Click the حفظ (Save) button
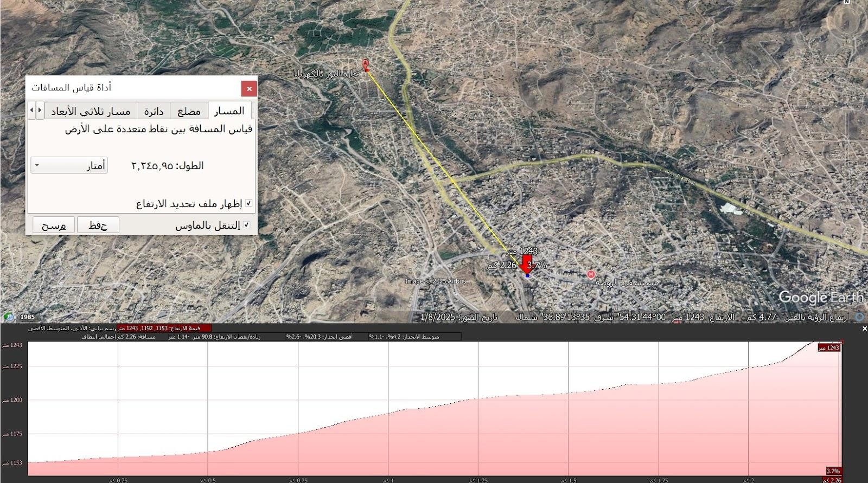Image resolution: width=868 pixels, height=483 pixels. [x=98, y=226]
